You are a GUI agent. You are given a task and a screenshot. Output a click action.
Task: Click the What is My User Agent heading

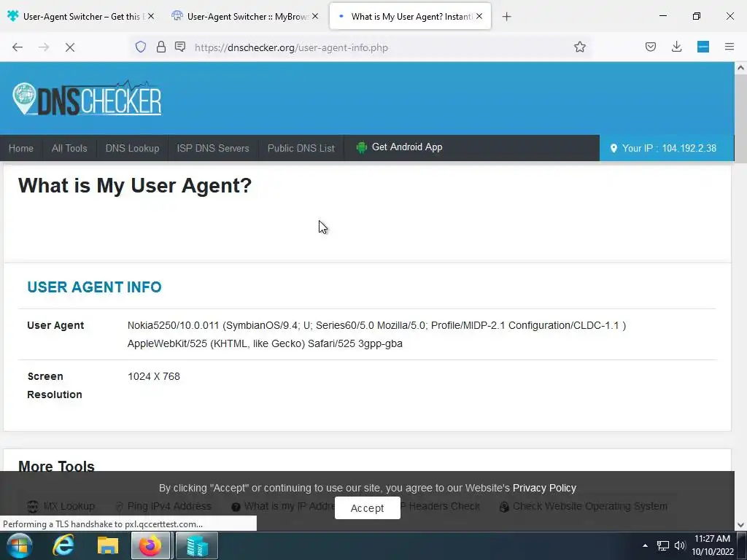135,186
